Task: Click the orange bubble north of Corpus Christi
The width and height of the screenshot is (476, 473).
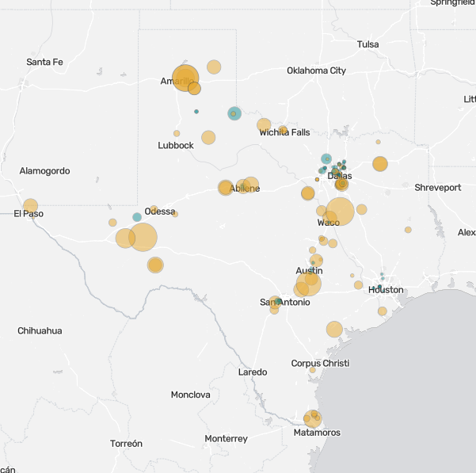Action: [x=334, y=329]
